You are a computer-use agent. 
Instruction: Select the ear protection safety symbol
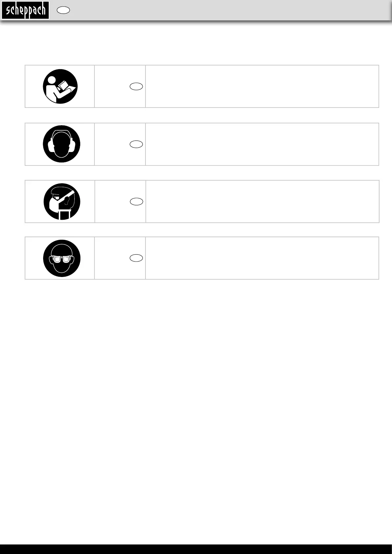62,144
